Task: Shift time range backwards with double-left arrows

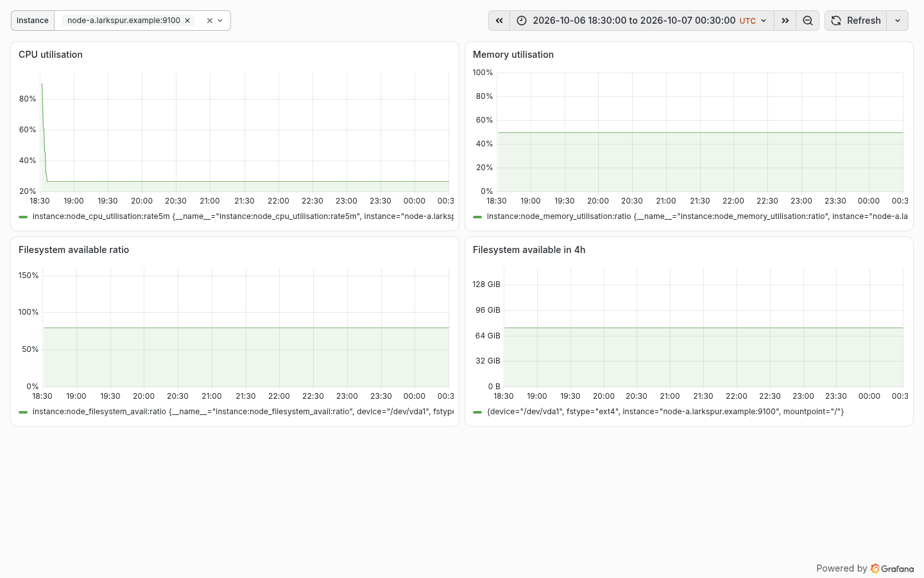Action: coord(499,21)
